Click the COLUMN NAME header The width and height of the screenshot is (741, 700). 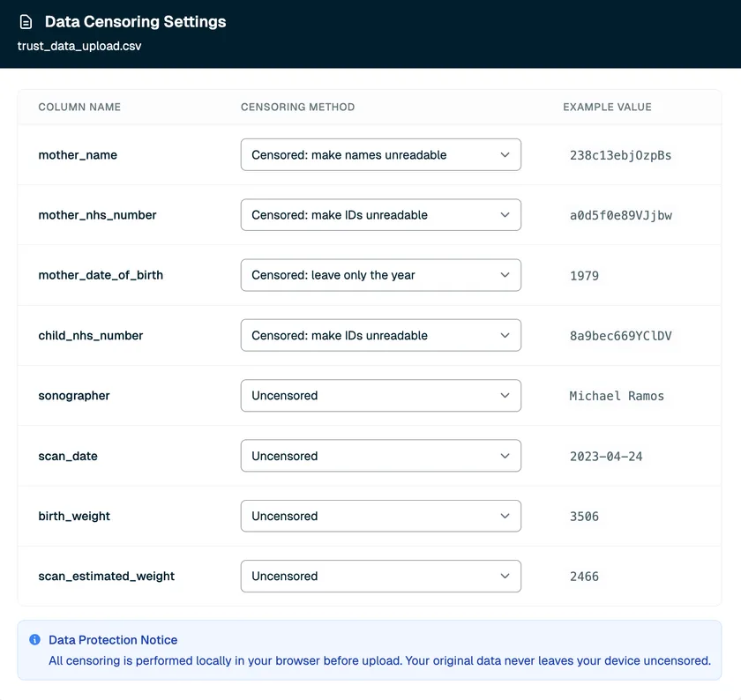pos(79,108)
